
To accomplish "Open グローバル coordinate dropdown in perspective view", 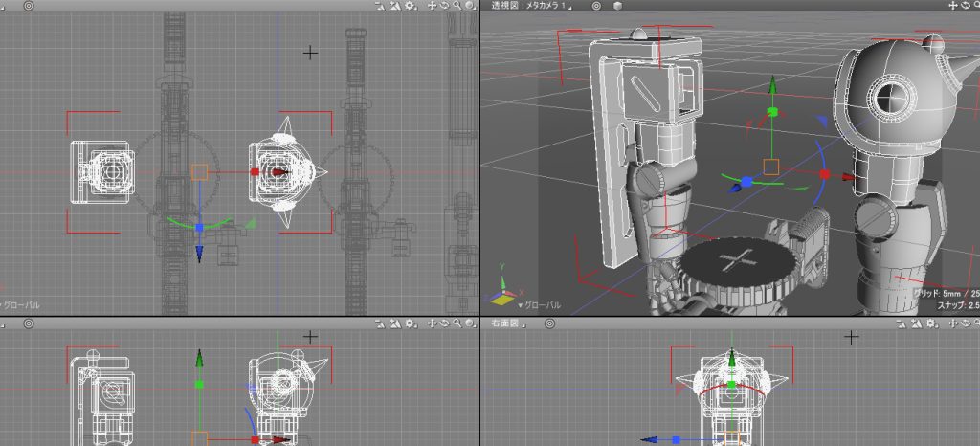I will click(x=540, y=305).
